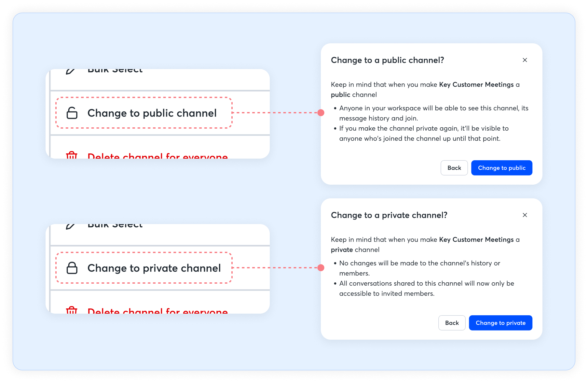Image resolution: width=588 pixels, height=383 pixels.
Task: Choose "Delete channel for everyone" in the upper menu
Action: pyautogui.click(x=157, y=156)
